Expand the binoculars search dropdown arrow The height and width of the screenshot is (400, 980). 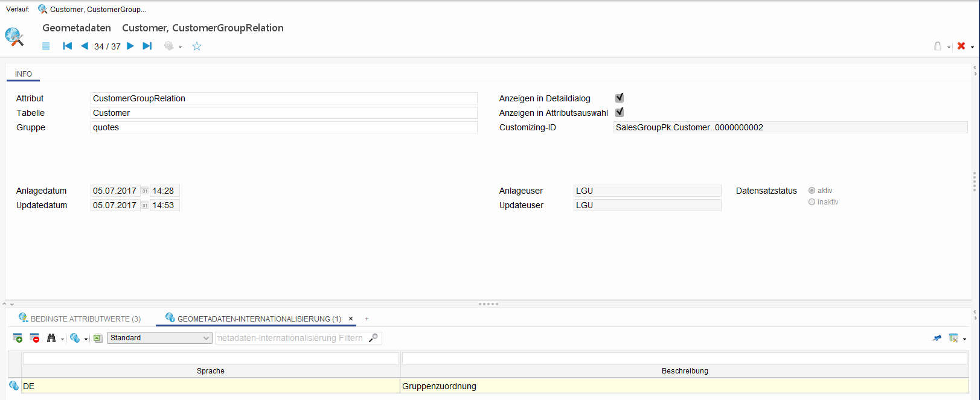62,339
